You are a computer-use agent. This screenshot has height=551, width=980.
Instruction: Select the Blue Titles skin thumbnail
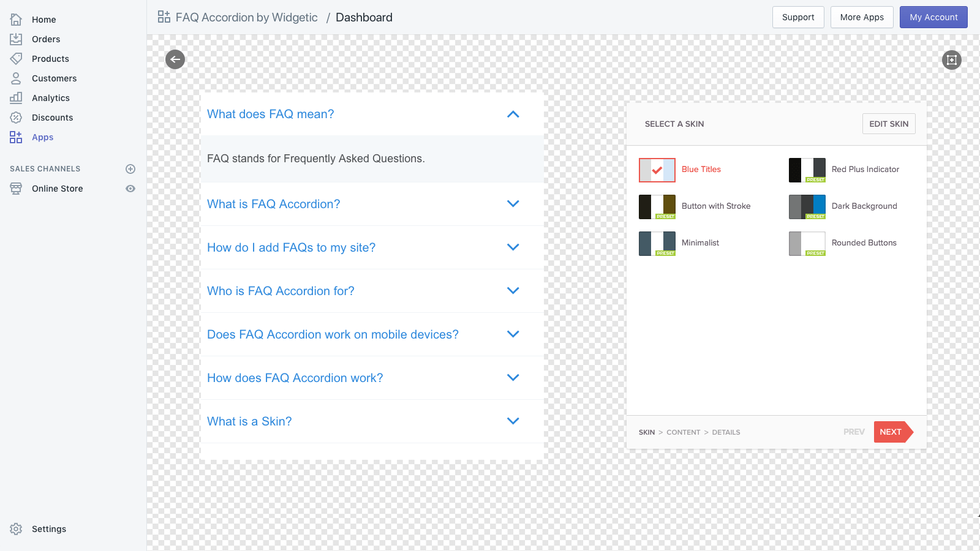pos(657,170)
